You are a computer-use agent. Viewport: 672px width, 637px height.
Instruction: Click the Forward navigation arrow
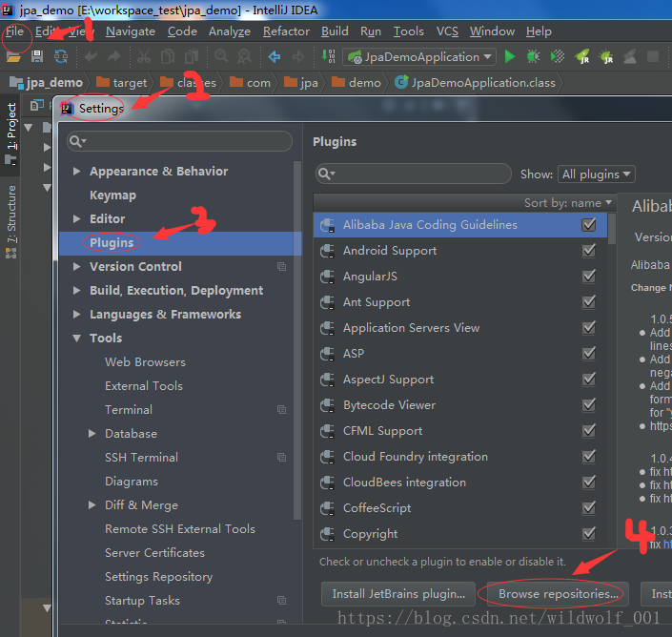click(x=298, y=56)
